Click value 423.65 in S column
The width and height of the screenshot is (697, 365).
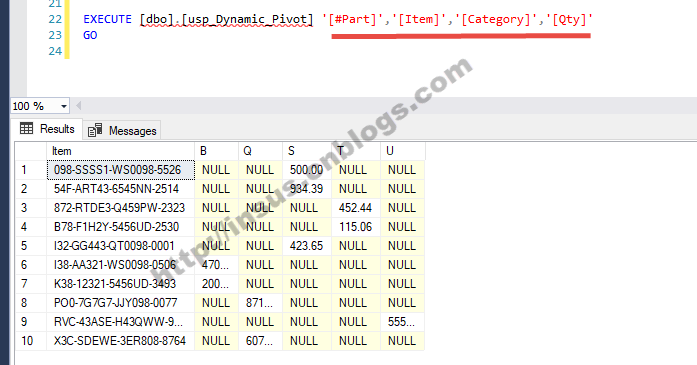click(307, 246)
